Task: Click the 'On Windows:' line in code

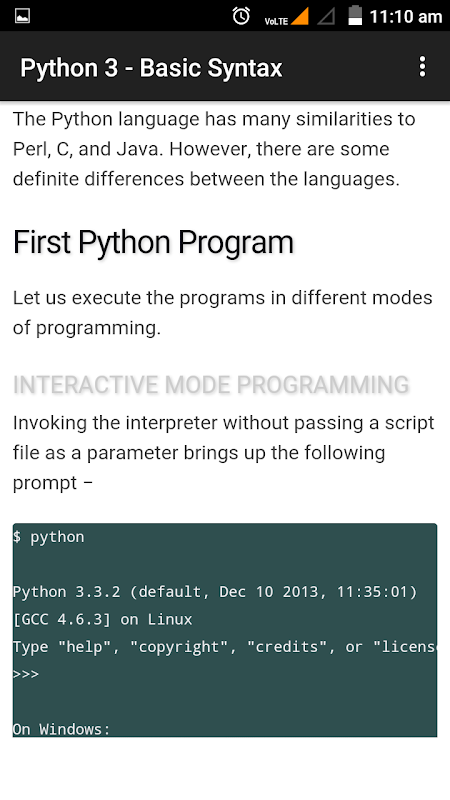Action: click(62, 729)
